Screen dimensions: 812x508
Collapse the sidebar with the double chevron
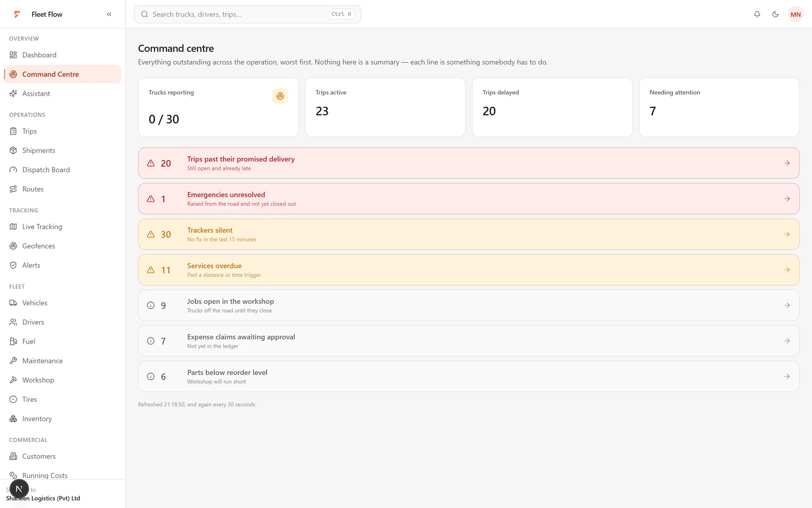109,14
